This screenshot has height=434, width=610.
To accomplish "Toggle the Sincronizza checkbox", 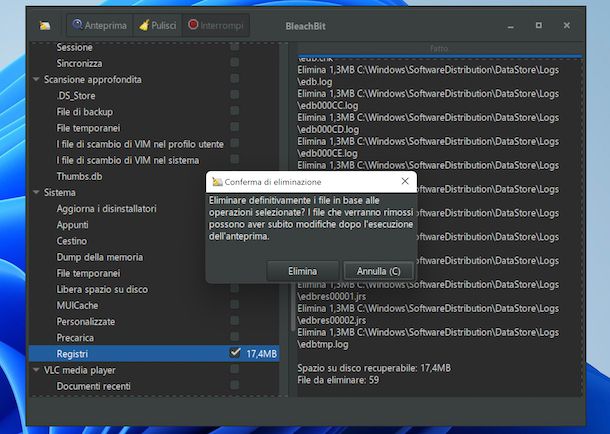I will point(235,63).
